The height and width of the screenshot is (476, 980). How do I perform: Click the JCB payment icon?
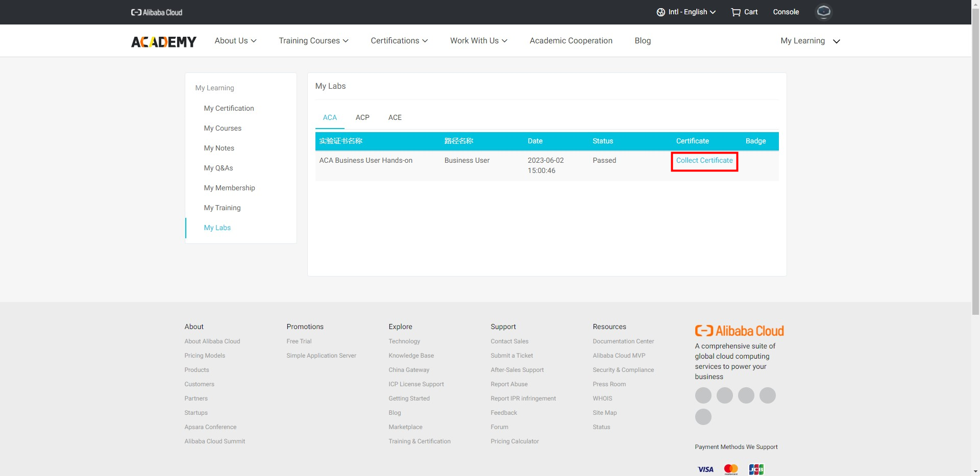point(756,469)
